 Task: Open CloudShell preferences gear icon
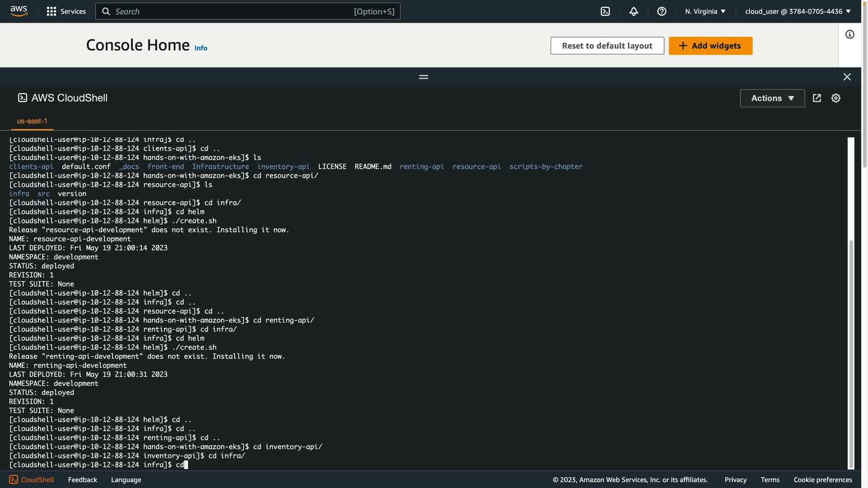coord(835,98)
